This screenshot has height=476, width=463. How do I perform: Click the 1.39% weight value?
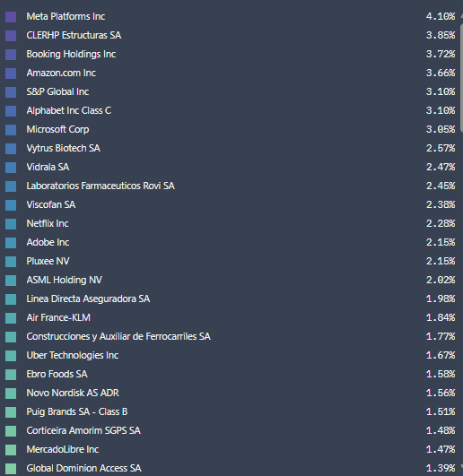pyautogui.click(x=441, y=468)
